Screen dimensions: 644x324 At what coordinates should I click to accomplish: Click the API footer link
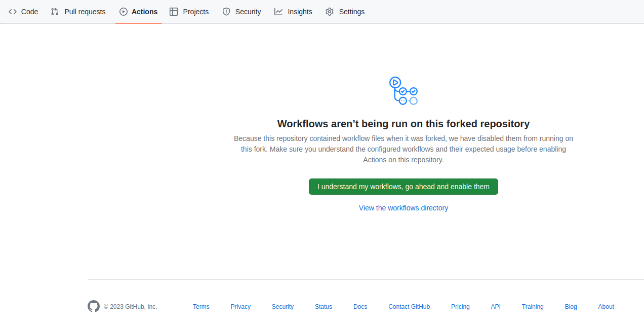tap(496, 307)
